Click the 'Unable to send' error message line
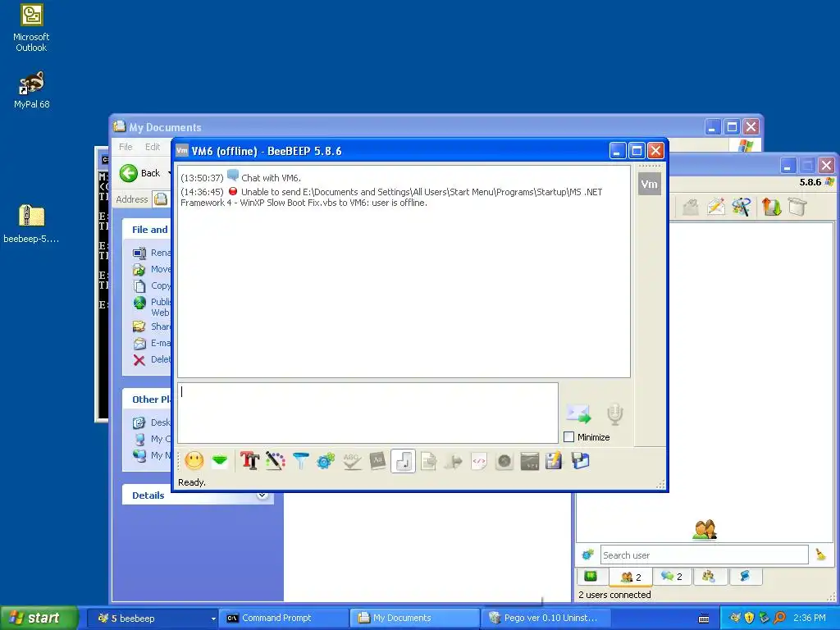Screen dimensions: 840x630 [391, 197]
